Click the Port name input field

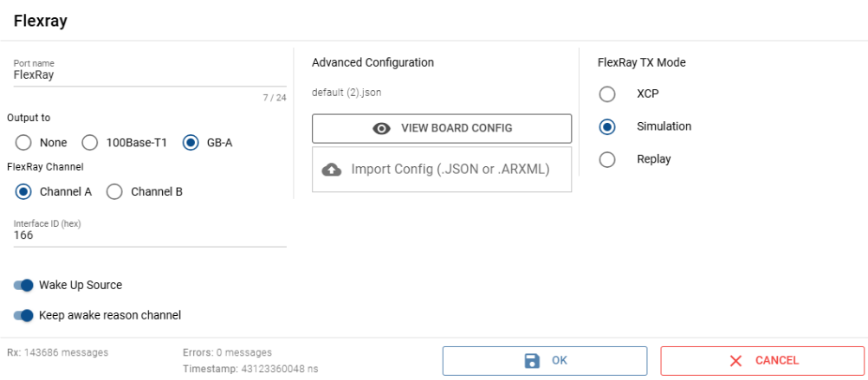(x=150, y=75)
